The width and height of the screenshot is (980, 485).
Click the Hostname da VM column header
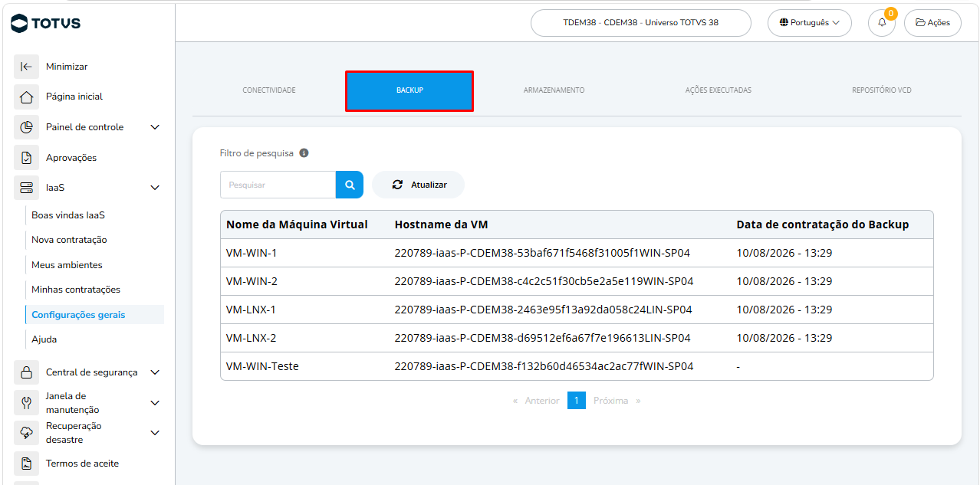(441, 224)
